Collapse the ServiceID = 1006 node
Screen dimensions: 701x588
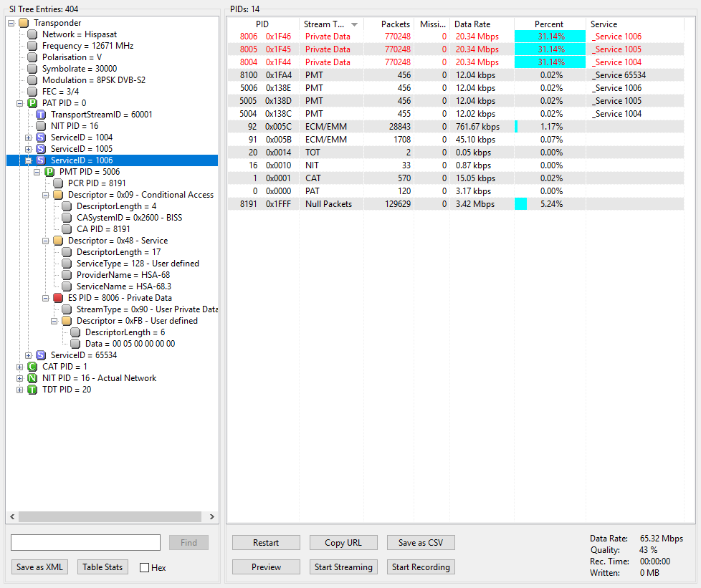28,160
